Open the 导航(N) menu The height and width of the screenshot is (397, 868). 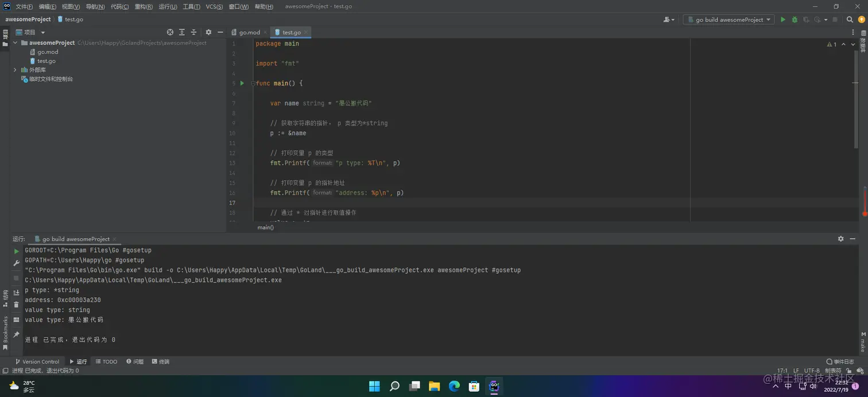click(x=95, y=6)
